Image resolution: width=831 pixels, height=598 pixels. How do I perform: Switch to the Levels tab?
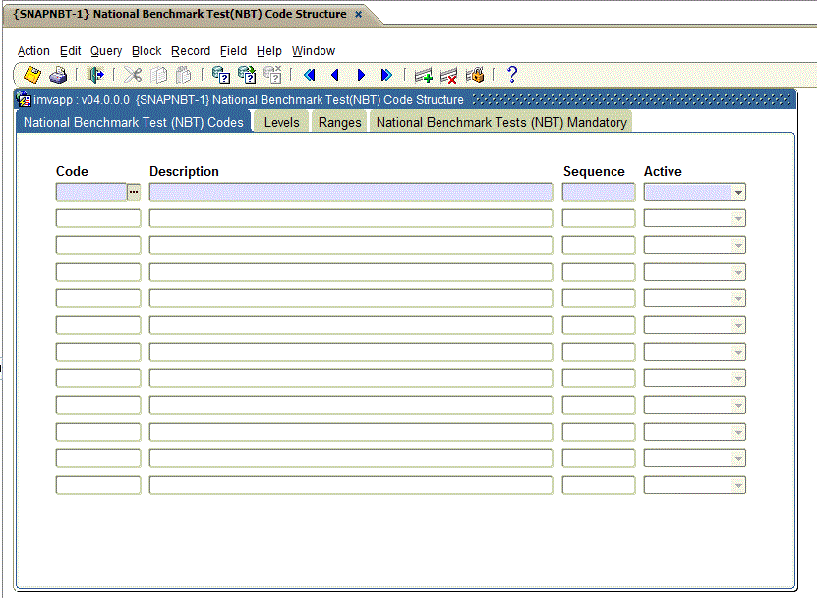281,122
